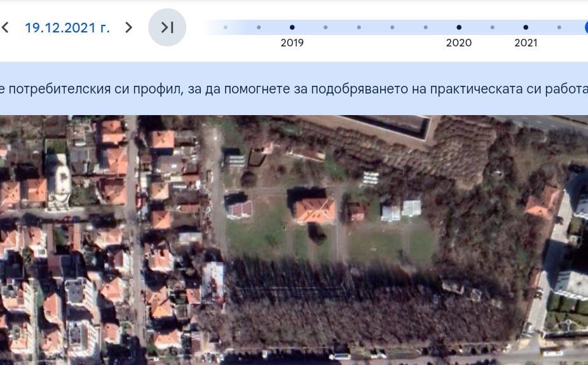The height and width of the screenshot is (365, 588).
Task: Select the timeline dot above 2019
Action: click(x=292, y=27)
